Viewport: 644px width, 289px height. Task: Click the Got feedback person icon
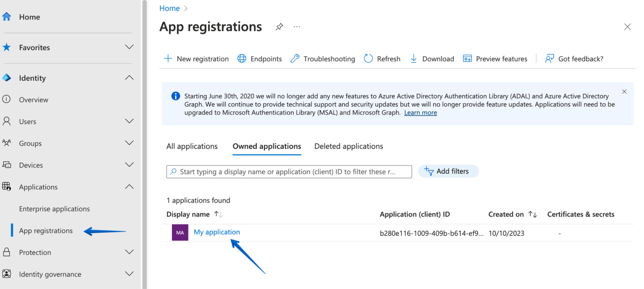(x=550, y=59)
